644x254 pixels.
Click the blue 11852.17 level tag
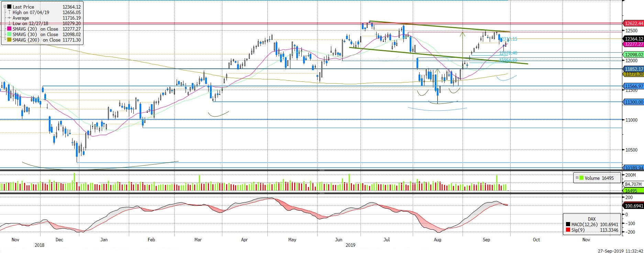[633, 69]
